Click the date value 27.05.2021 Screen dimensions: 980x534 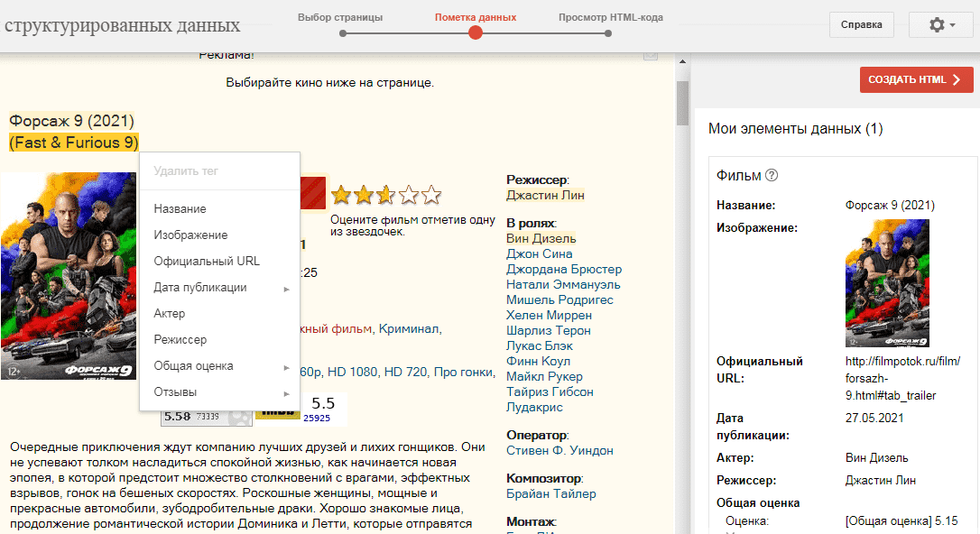[874, 418]
